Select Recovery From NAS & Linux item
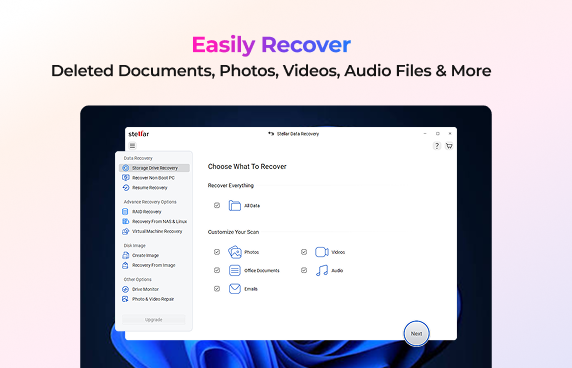 pyautogui.click(x=154, y=221)
